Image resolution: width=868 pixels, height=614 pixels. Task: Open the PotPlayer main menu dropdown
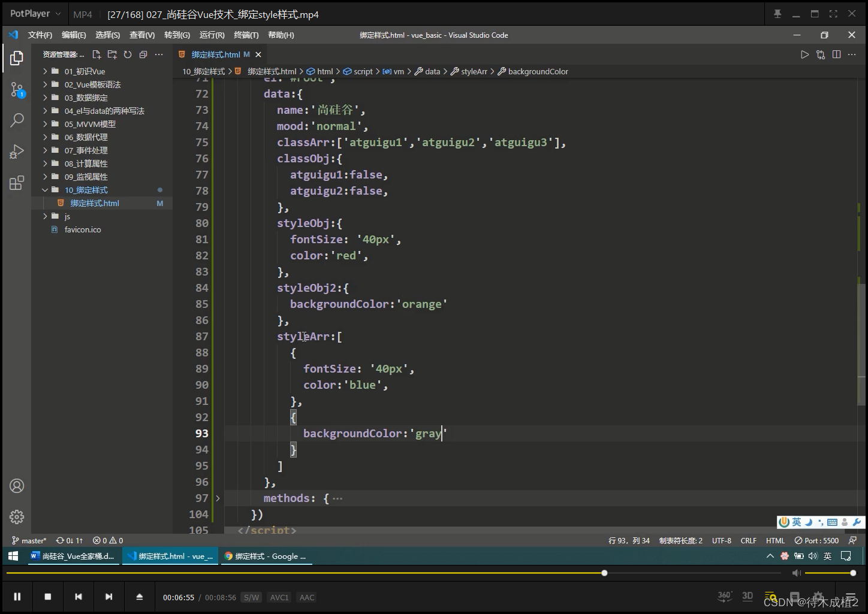37,13
